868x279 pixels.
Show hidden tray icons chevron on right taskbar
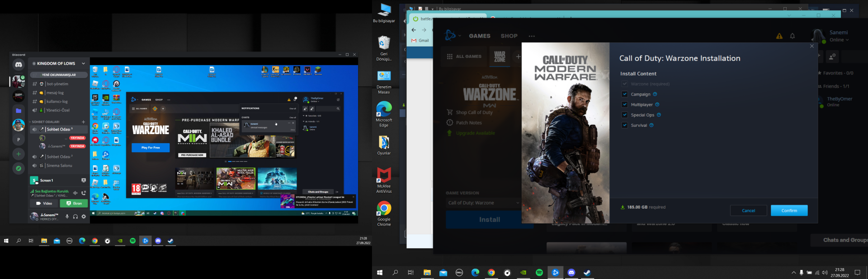(x=793, y=273)
